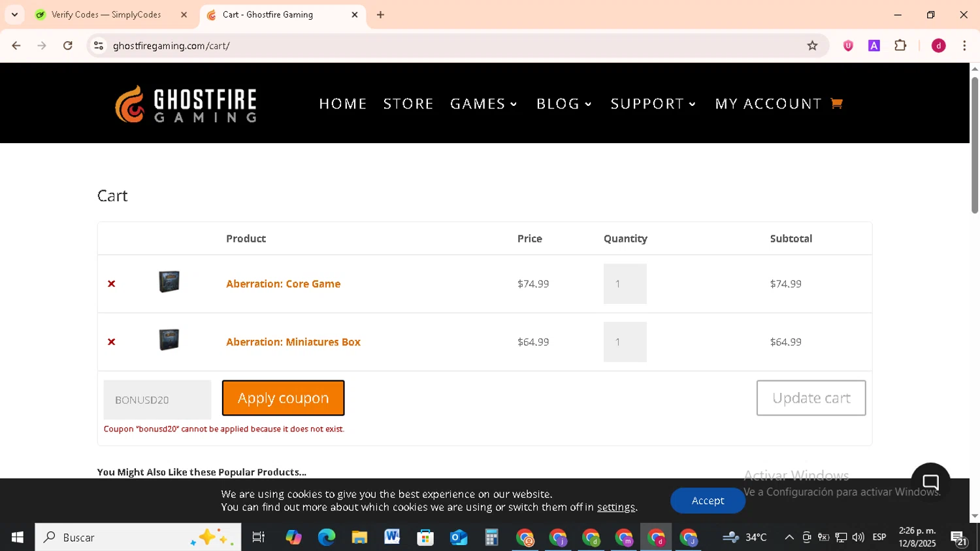Open the shopping cart icon in navigation
This screenshot has height=551, width=980.
(836, 103)
